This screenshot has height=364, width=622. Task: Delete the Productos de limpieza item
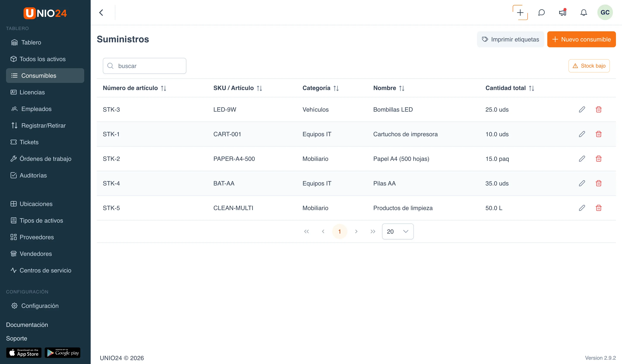pyautogui.click(x=598, y=208)
